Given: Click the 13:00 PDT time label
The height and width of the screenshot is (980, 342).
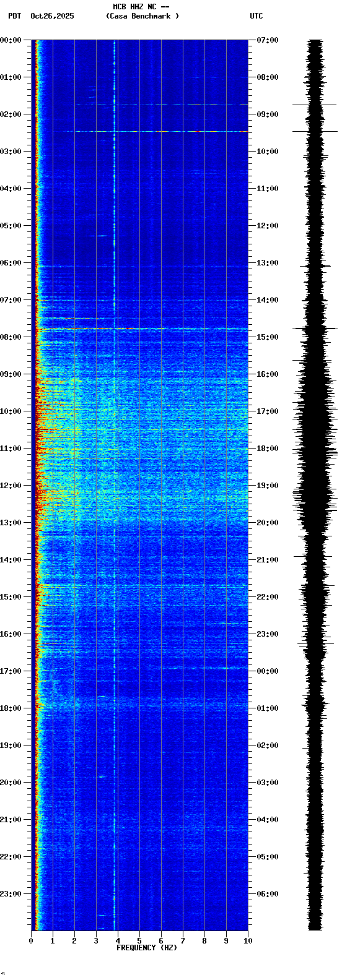Looking at the screenshot, I should point(11,523).
